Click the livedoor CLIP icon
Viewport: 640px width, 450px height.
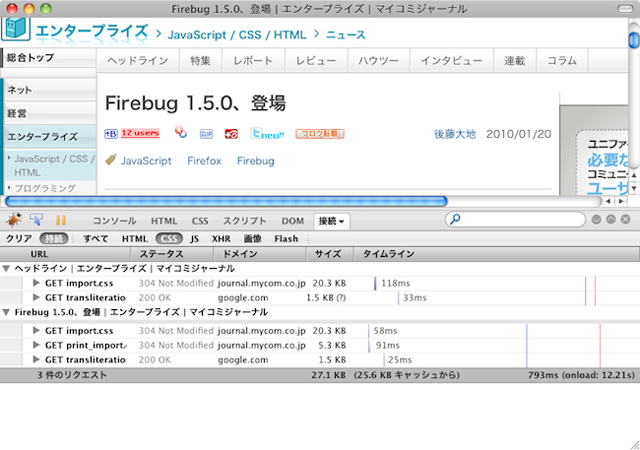pos(206,134)
